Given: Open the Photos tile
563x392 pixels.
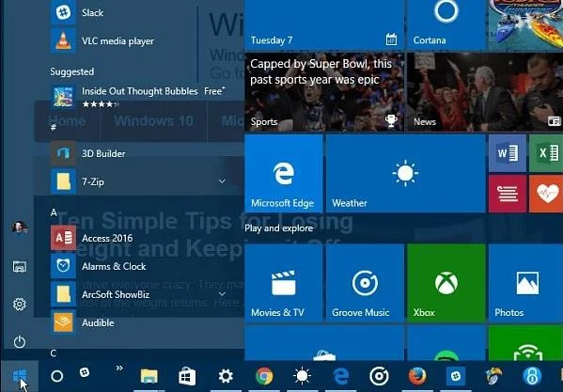Looking at the screenshot, I should tap(525, 283).
